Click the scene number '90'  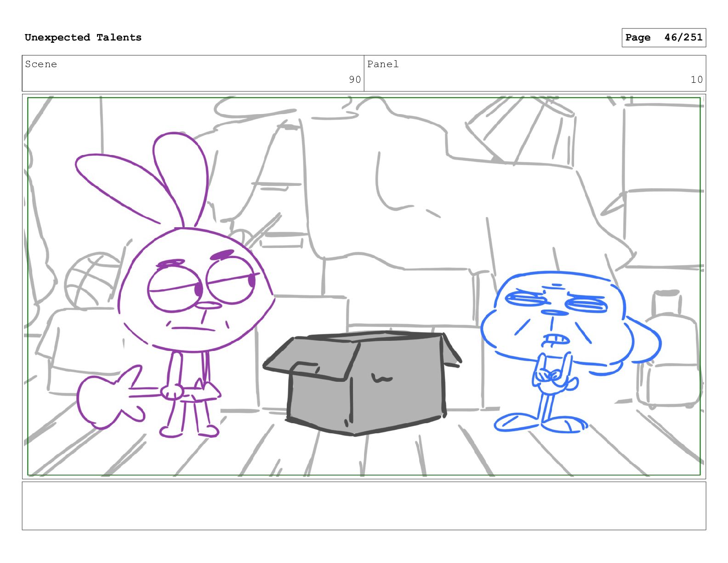coord(355,80)
